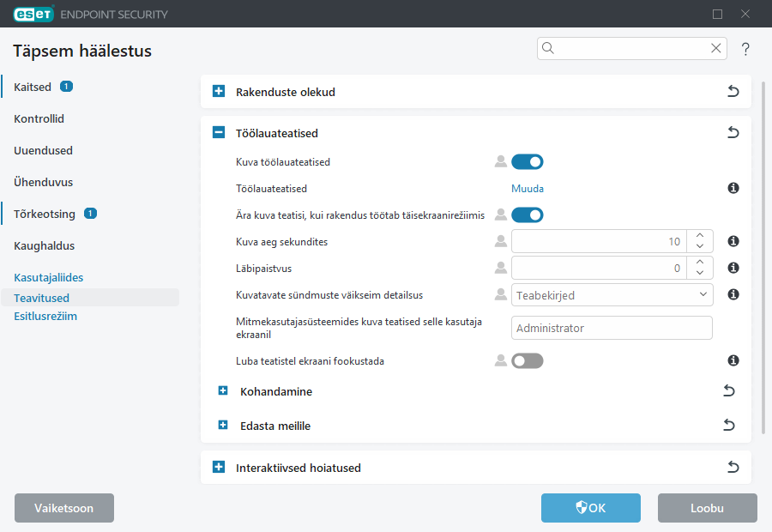This screenshot has height=532, width=772.
Task: Open Kaitsed settings category
Action: pos(33,88)
